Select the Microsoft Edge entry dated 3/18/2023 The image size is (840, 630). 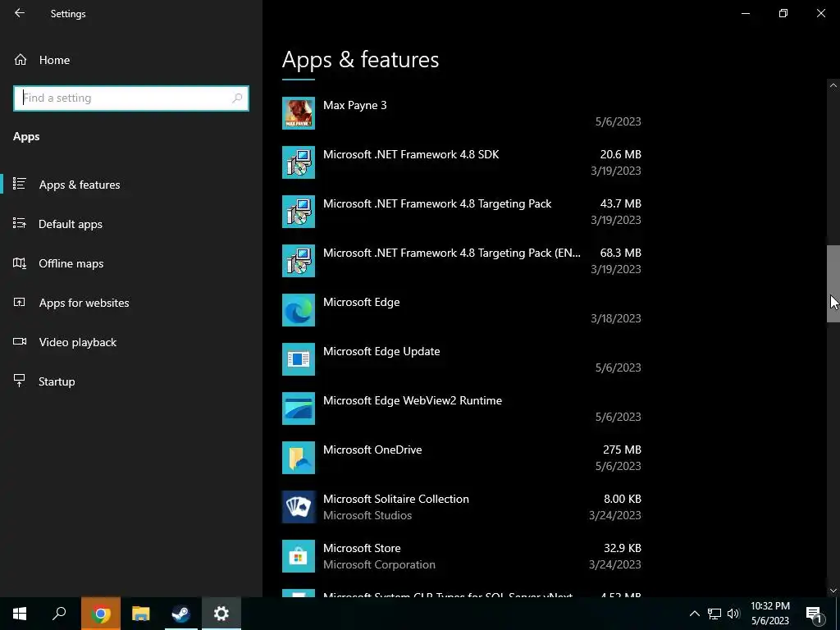[462, 310]
